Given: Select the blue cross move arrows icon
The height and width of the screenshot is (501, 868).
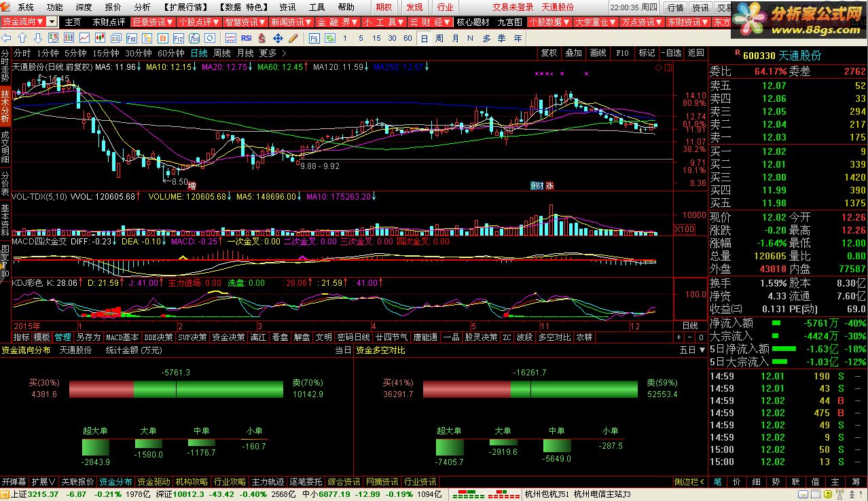Looking at the screenshot, I should [278, 38].
